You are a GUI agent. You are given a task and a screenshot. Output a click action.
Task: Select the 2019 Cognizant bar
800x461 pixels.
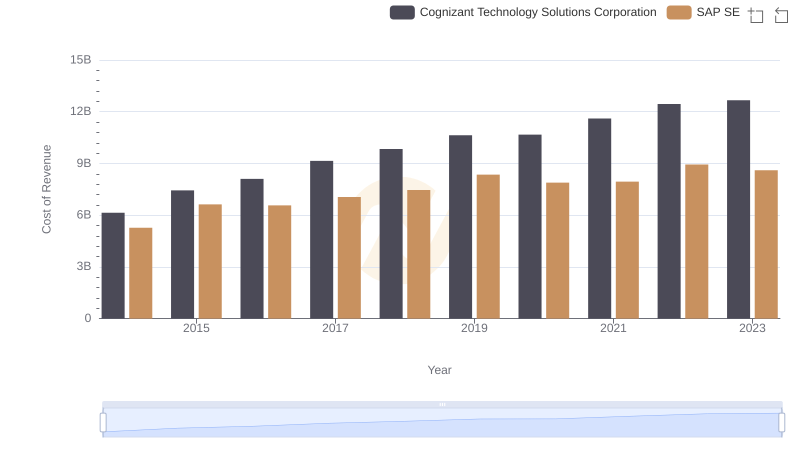coord(461,227)
